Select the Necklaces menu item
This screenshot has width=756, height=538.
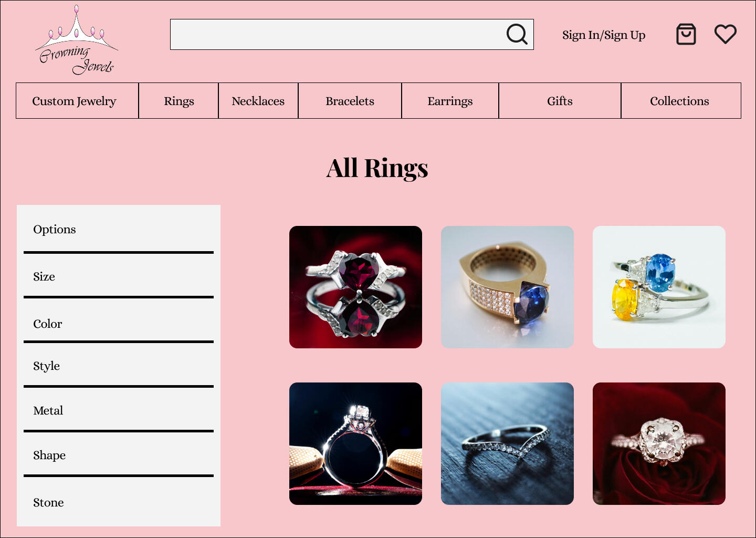click(258, 100)
